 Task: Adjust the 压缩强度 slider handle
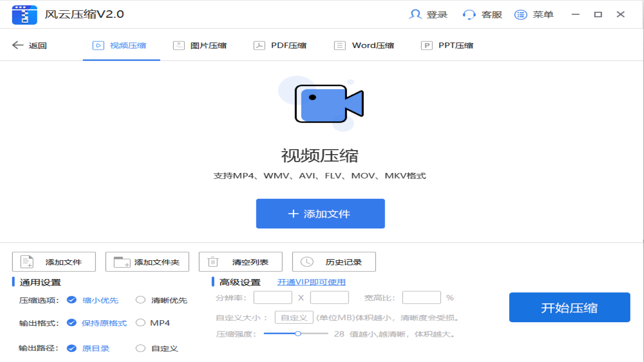point(298,333)
